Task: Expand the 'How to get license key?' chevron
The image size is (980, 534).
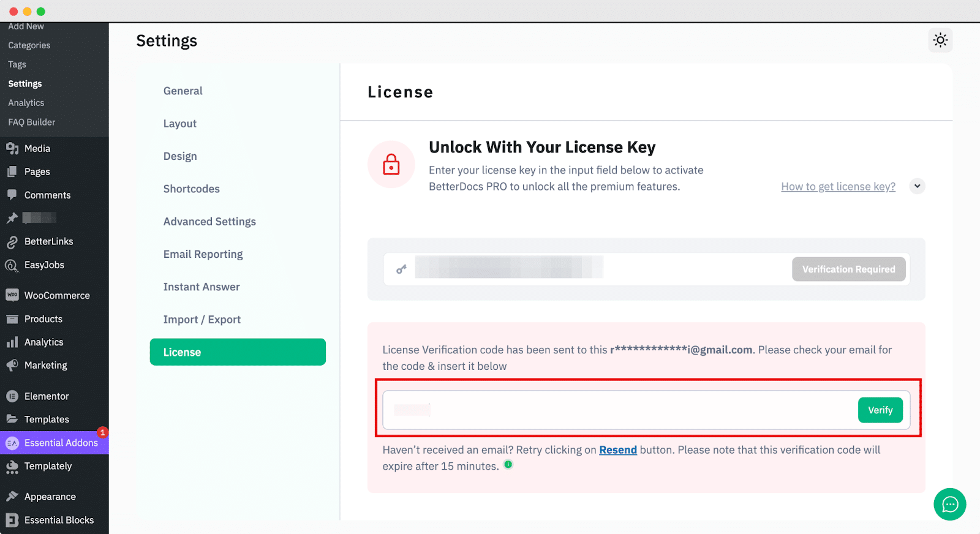Action: 917,186
